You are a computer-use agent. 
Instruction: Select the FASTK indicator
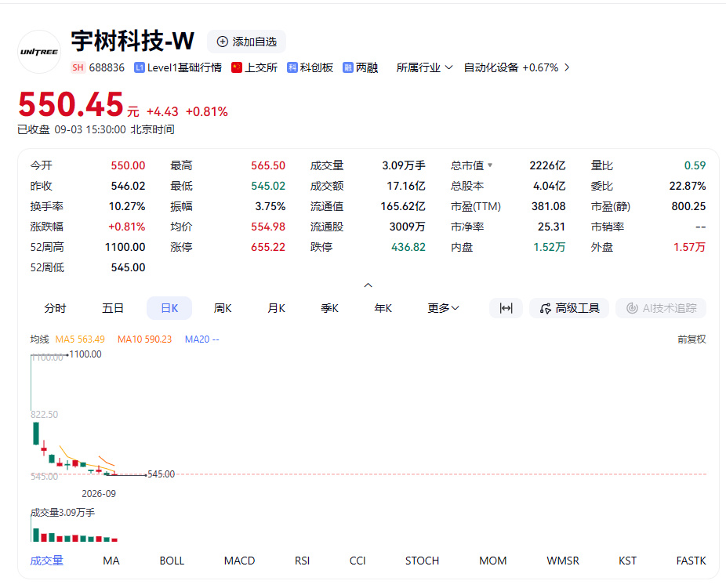point(692,561)
